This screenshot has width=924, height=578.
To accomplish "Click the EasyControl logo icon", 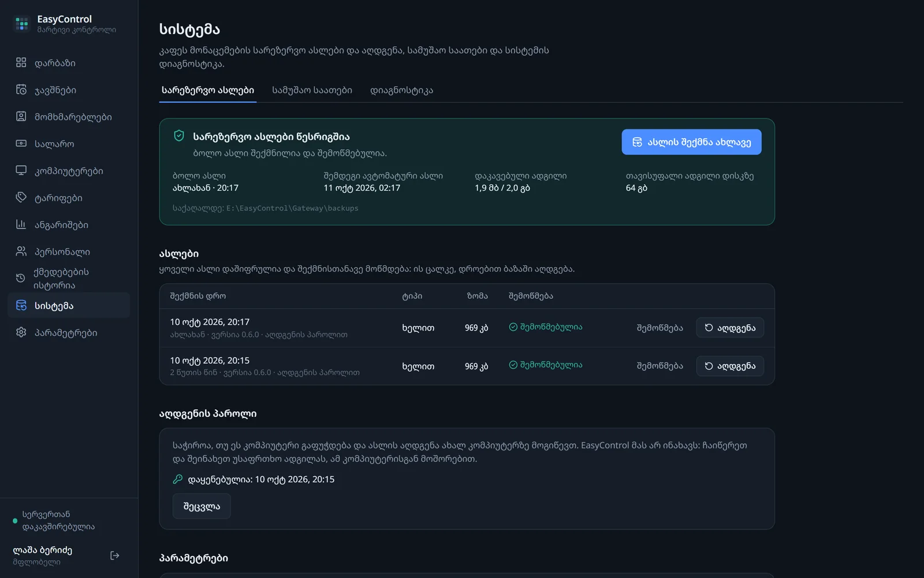I will [x=22, y=24].
